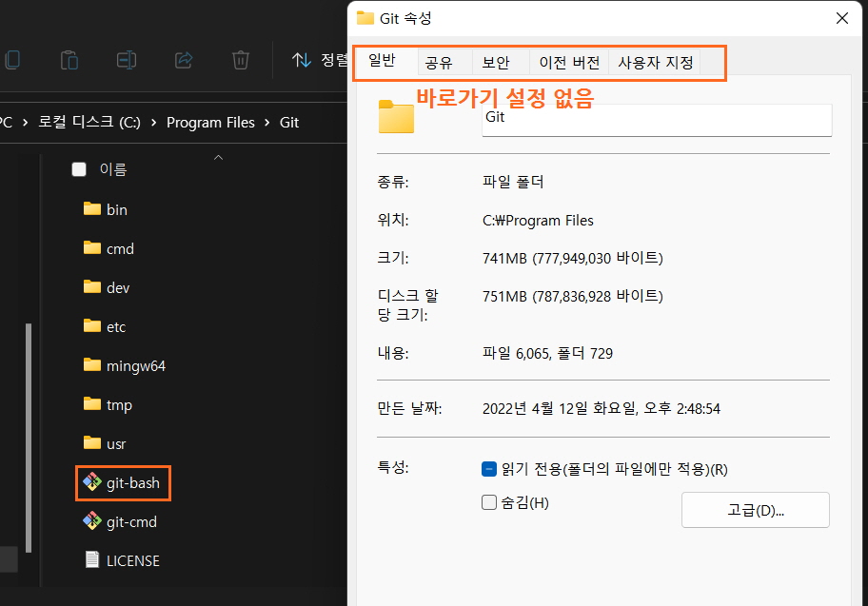The width and height of the screenshot is (868, 606).
Task: Click the size value 741MB
Action: pyautogui.click(x=573, y=259)
